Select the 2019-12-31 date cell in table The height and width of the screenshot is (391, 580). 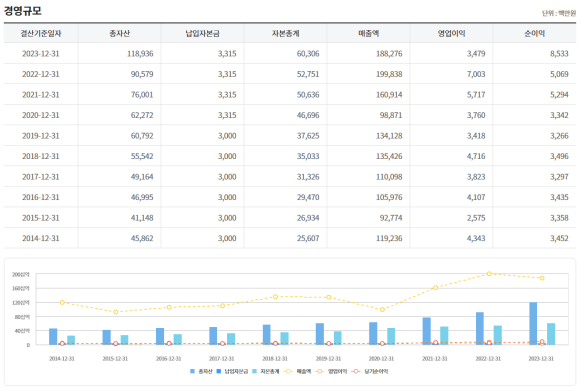pos(41,136)
